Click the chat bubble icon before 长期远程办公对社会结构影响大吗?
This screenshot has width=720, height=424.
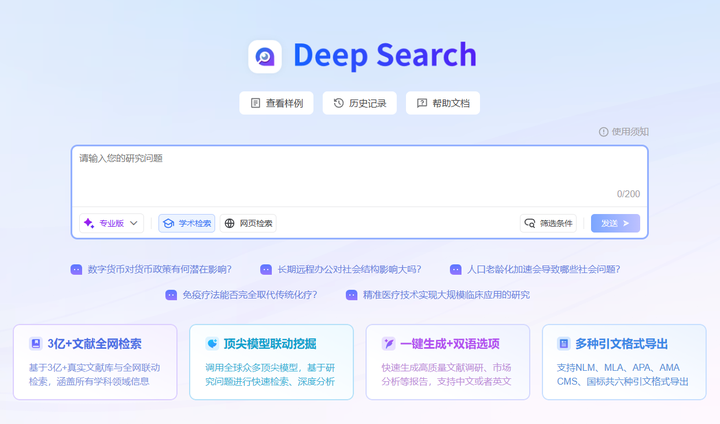266,269
